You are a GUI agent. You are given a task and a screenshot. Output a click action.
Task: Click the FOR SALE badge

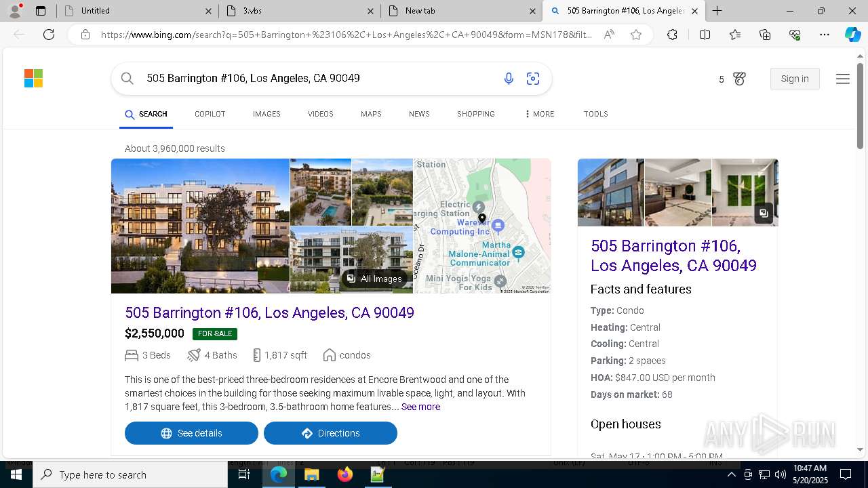(215, 333)
